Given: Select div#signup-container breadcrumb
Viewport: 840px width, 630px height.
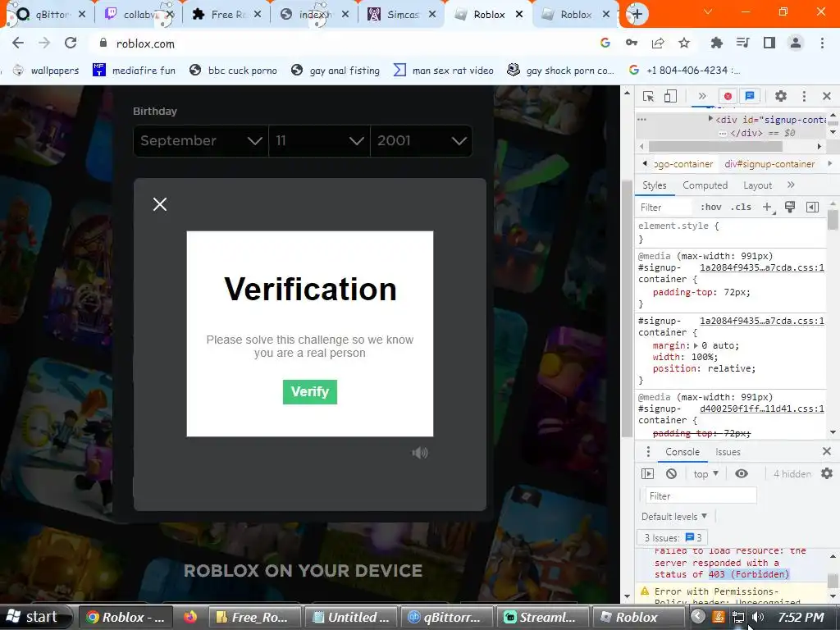Looking at the screenshot, I should tap(769, 164).
